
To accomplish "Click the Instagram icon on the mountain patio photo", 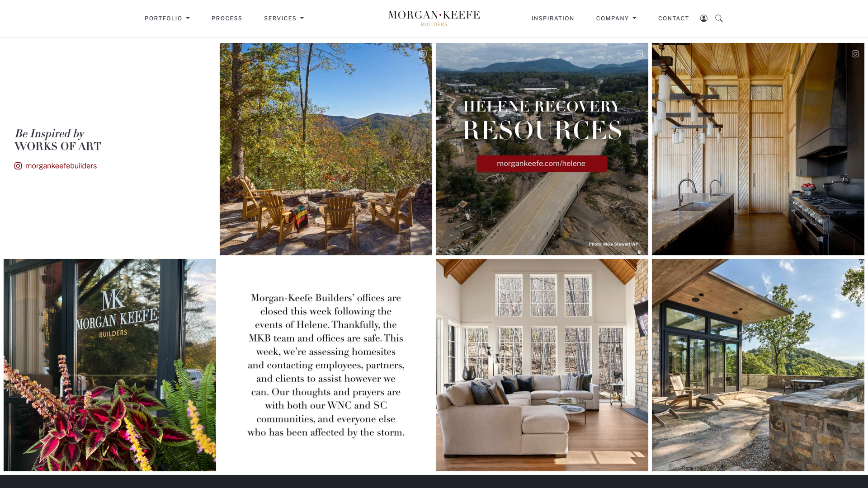I will [423, 54].
